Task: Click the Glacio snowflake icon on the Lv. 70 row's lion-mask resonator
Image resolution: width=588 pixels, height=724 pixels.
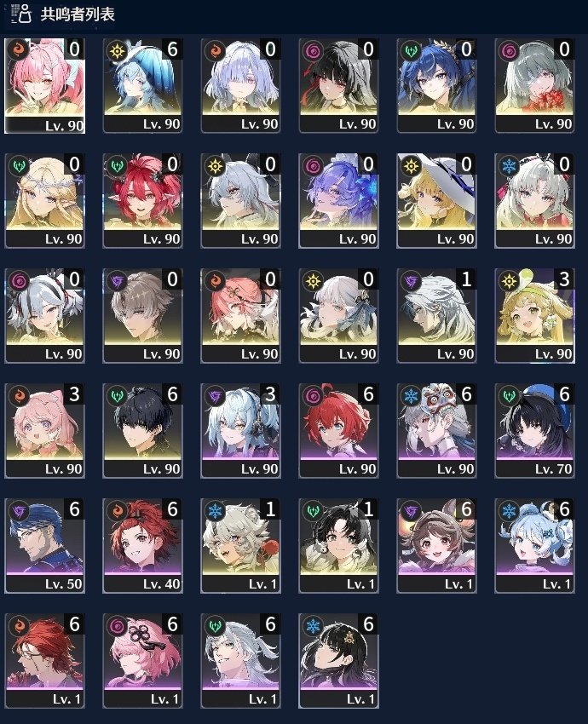Action: pos(412,396)
